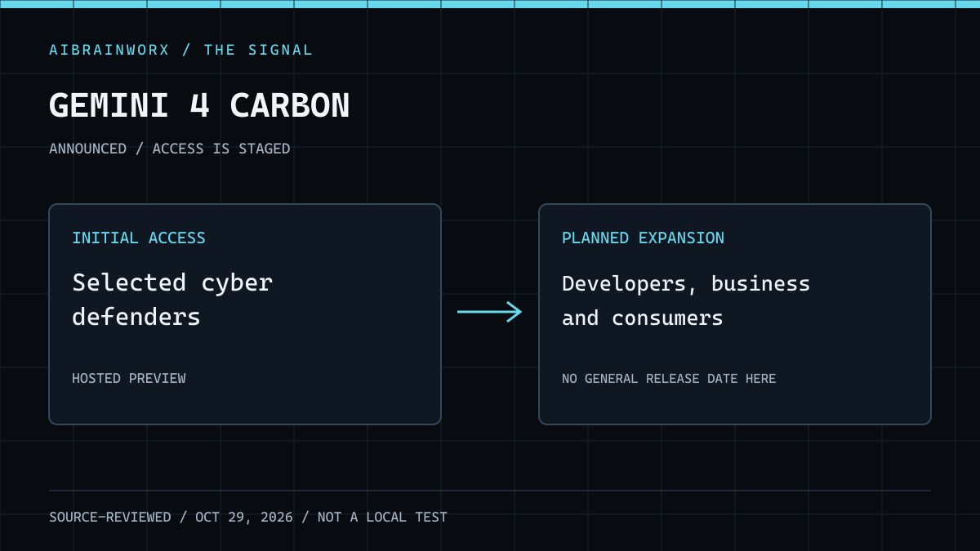The width and height of the screenshot is (980, 551).
Task: Click the SOURCE-REVIEWED footer line
Action: tap(248, 517)
